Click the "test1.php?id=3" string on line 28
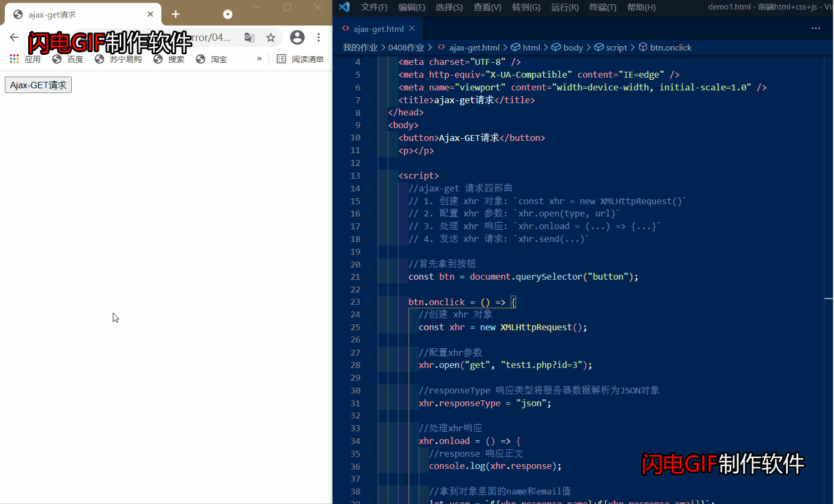 543,365
